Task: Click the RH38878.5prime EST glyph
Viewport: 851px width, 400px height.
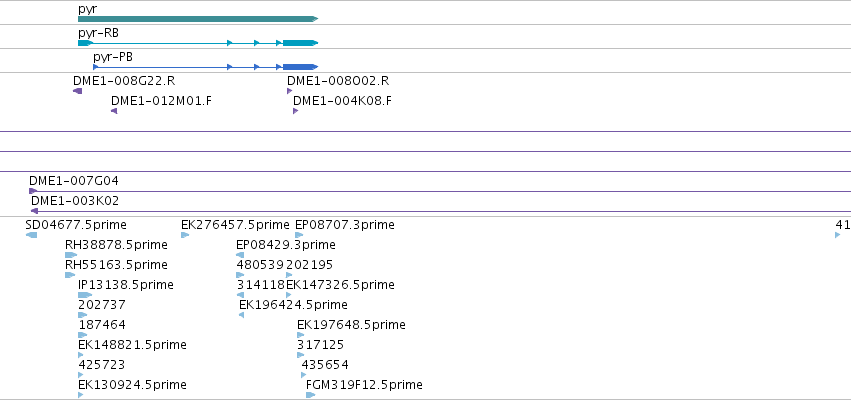Action: (x=71, y=255)
